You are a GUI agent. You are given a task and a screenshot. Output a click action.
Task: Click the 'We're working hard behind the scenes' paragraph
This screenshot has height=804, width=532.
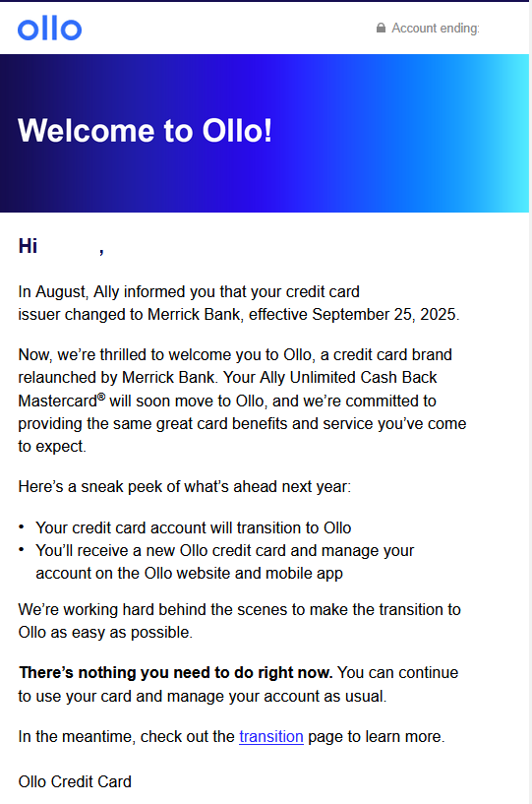coord(239,620)
